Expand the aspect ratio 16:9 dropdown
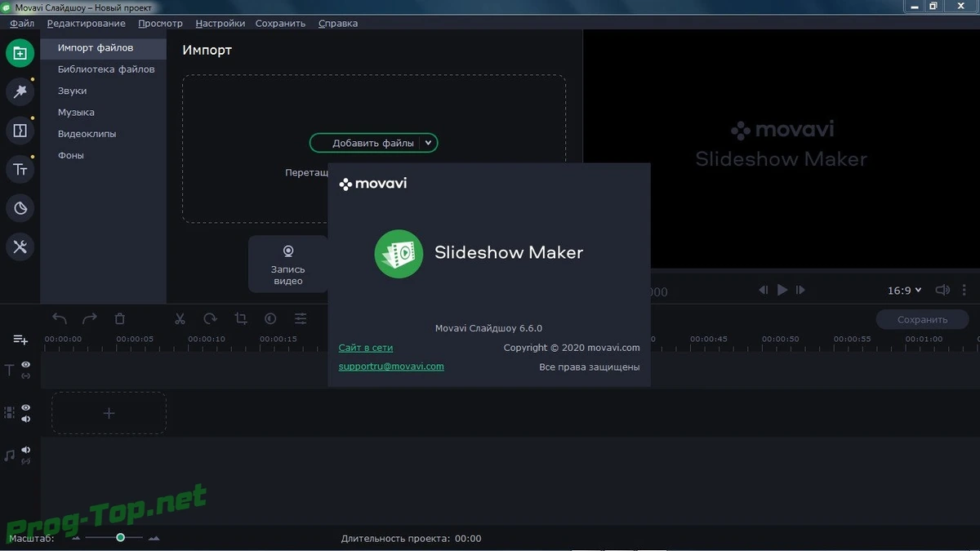The height and width of the screenshot is (551, 980). pyautogui.click(x=904, y=291)
